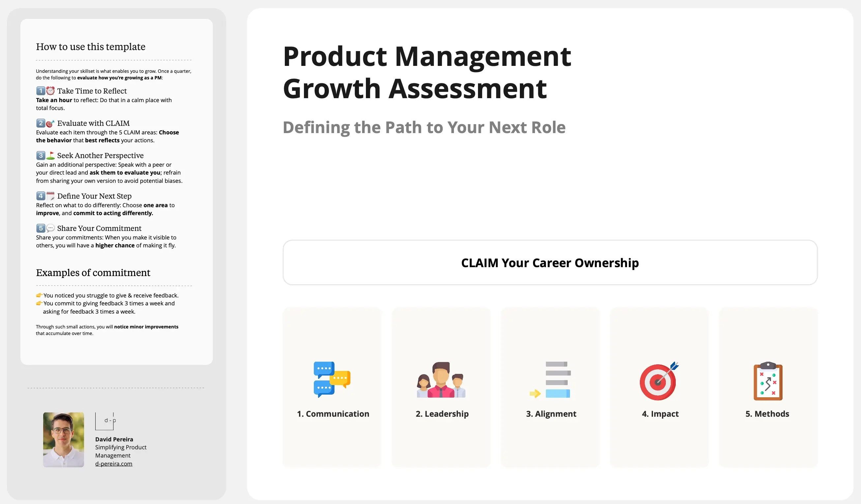Click the speech bubble emoji beside Share Your Commitment
This screenshot has height=504, width=861.
click(50, 228)
